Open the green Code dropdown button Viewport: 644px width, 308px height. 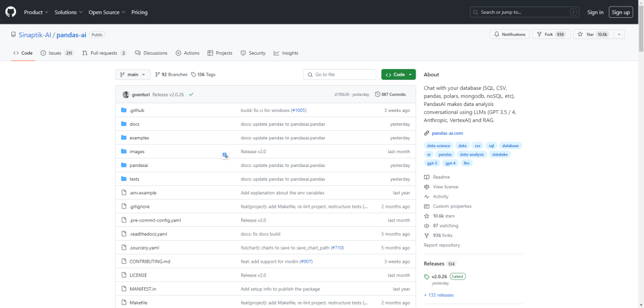pyautogui.click(x=398, y=74)
